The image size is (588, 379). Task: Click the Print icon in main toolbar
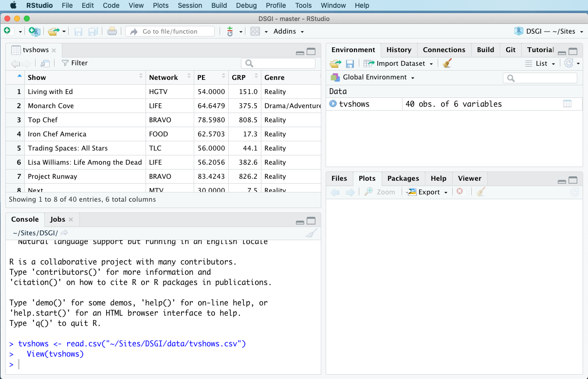point(112,31)
